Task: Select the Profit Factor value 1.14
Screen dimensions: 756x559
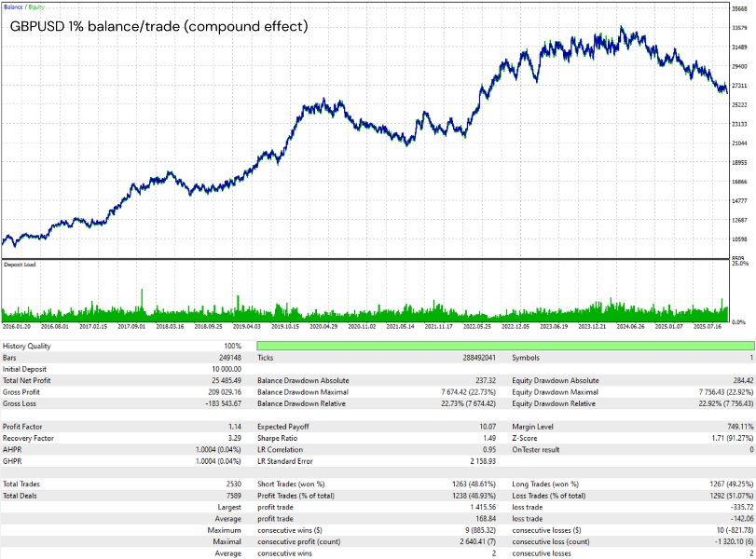Action: (235, 427)
